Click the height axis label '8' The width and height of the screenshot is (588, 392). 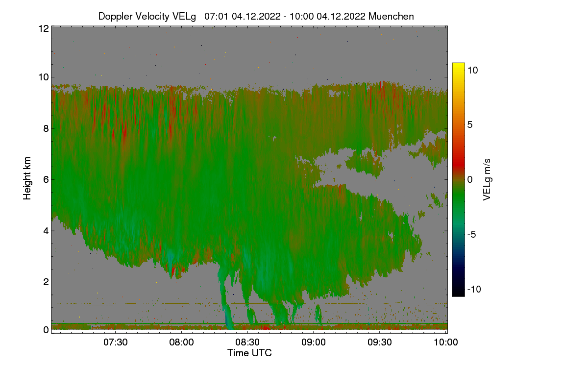(x=46, y=128)
